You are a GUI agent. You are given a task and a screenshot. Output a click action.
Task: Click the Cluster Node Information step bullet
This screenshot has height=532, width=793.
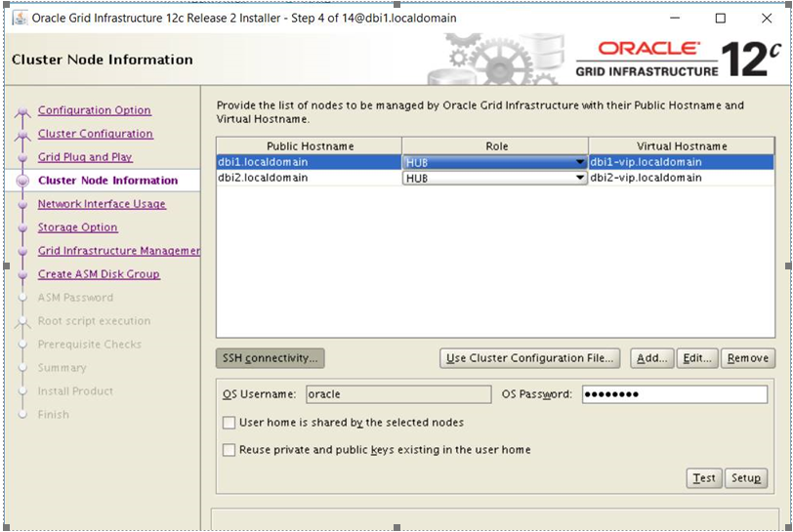22,181
